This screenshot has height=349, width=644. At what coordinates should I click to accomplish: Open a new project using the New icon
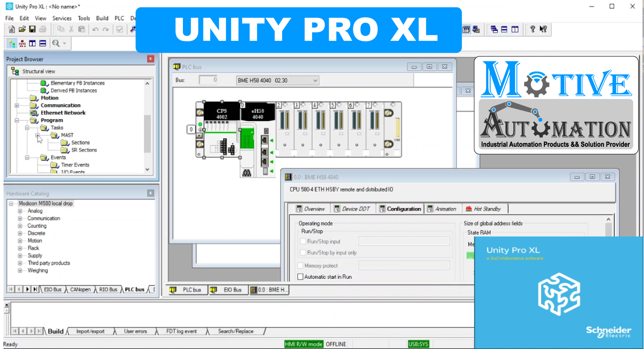[x=11, y=29]
